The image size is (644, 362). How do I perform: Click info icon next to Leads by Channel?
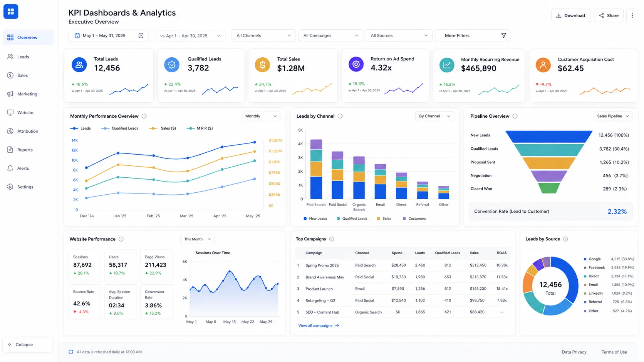click(x=340, y=116)
